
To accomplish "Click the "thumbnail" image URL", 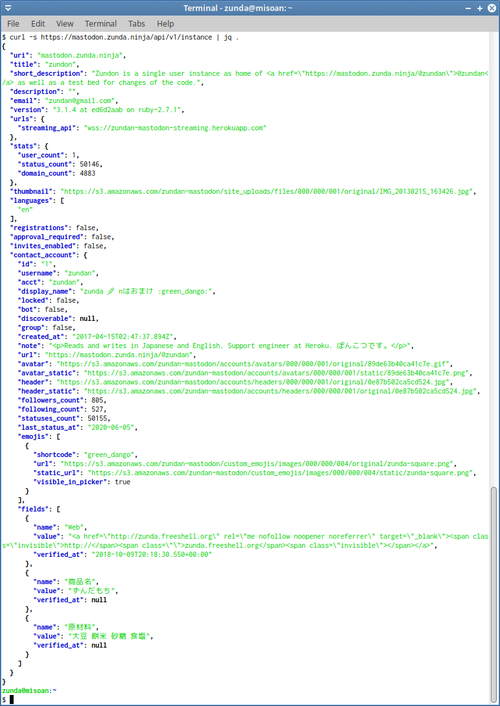I will (x=266, y=191).
